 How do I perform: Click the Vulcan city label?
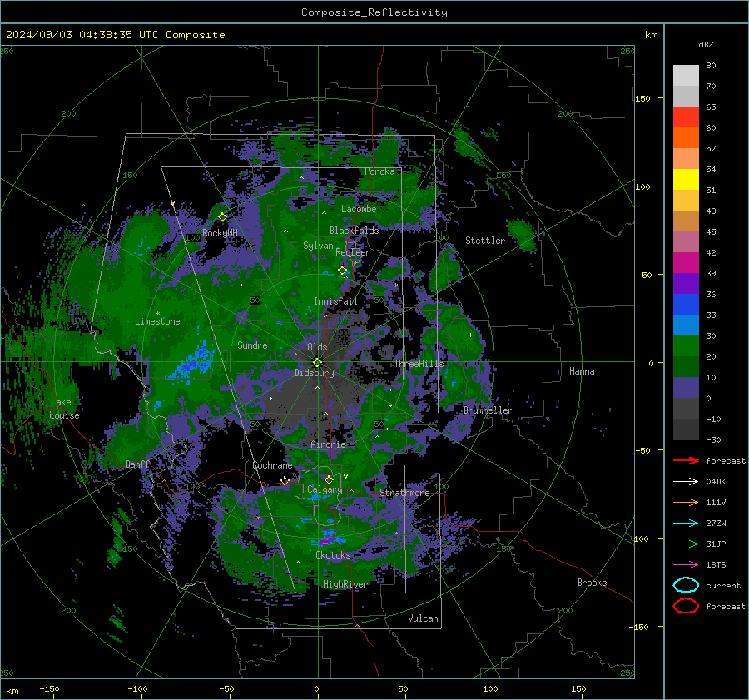(423, 618)
